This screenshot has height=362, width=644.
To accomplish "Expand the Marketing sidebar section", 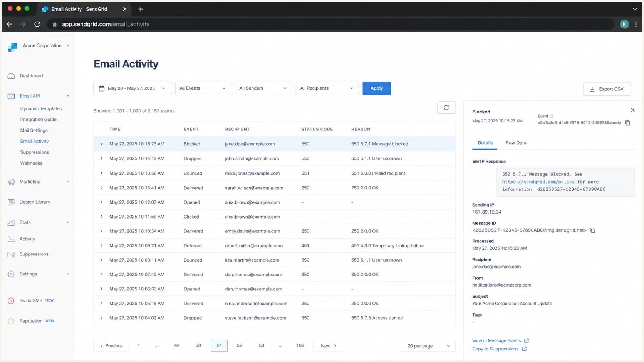I will (x=68, y=182).
